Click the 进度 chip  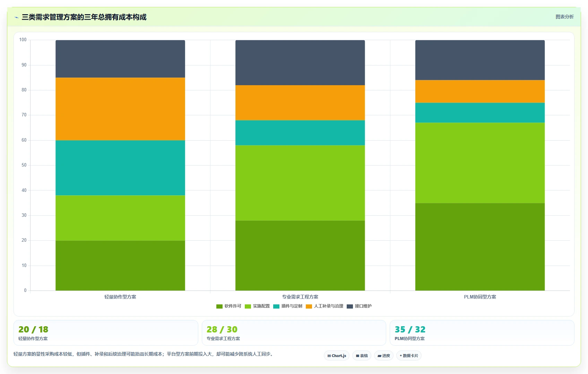384,356
